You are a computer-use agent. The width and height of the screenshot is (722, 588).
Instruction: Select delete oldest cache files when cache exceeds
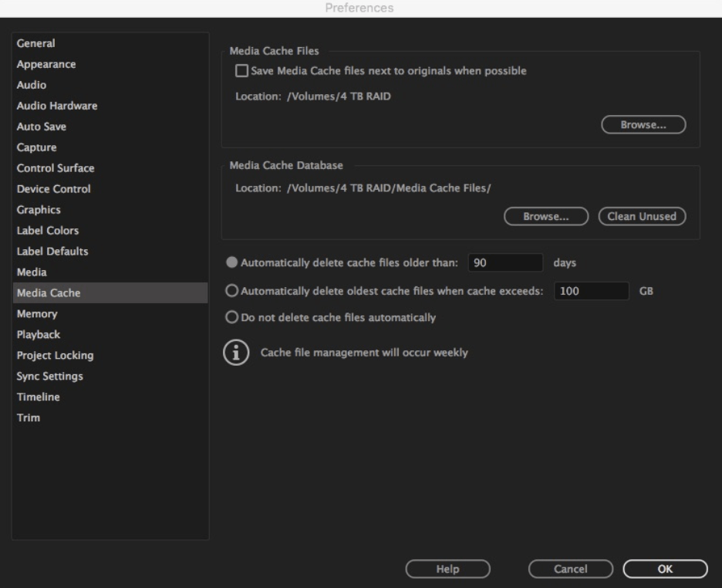(x=231, y=292)
